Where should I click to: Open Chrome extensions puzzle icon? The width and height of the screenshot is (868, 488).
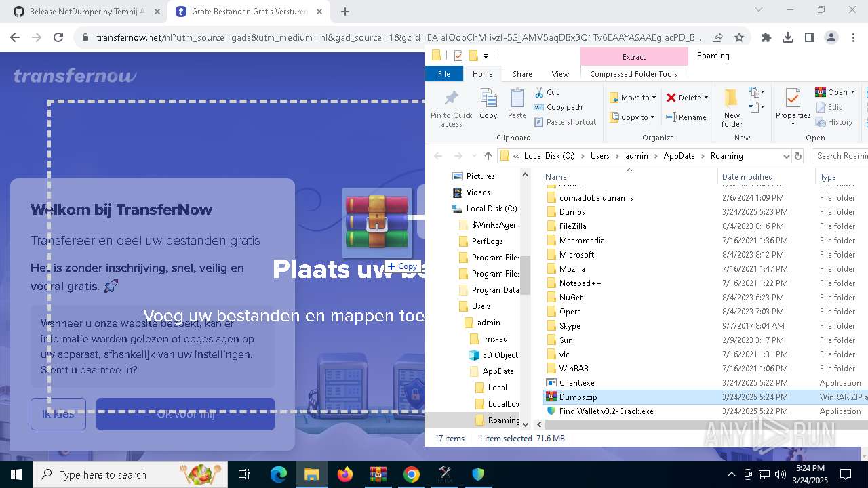click(766, 38)
